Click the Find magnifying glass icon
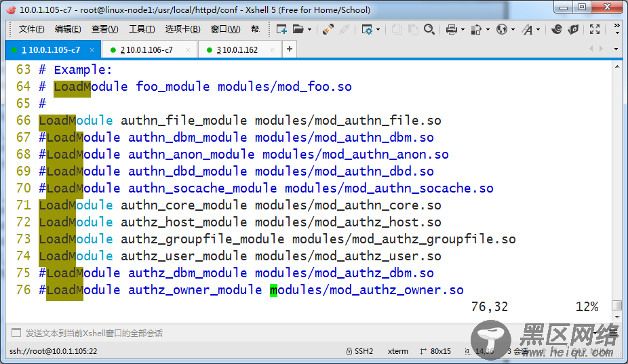The height and width of the screenshot is (364, 628). [429, 29]
